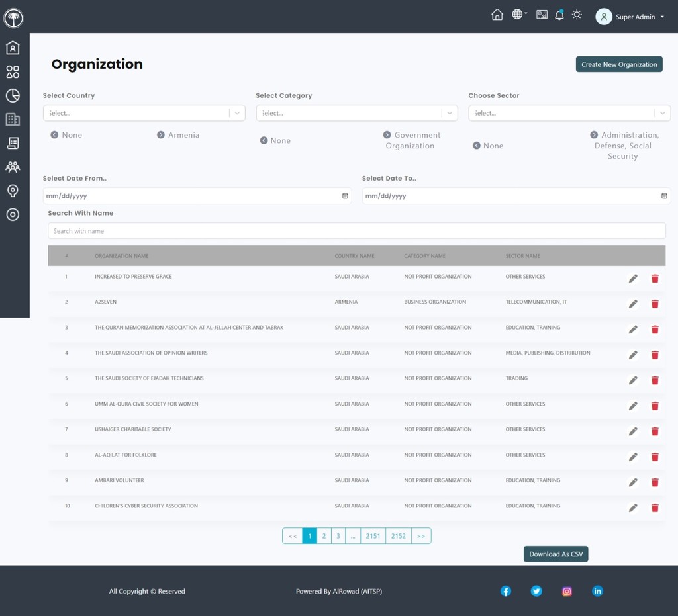The height and width of the screenshot is (616, 678).
Task: Open calendar picker for Date From
Action: (345, 196)
